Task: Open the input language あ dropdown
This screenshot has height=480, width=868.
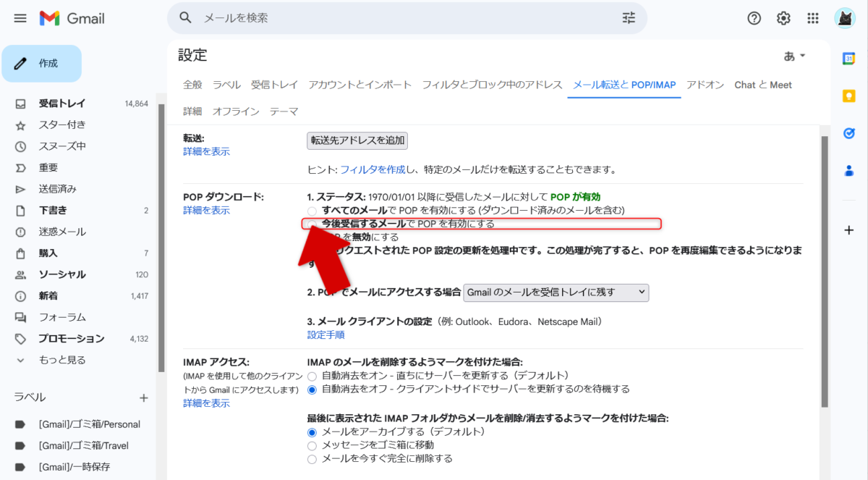Action: click(x=794, y=56)
